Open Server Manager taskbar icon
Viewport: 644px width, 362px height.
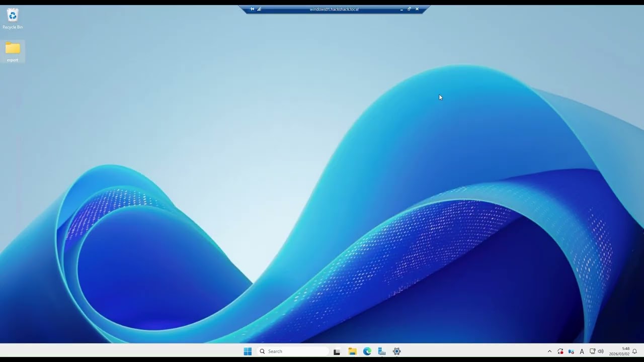[382, 351]
